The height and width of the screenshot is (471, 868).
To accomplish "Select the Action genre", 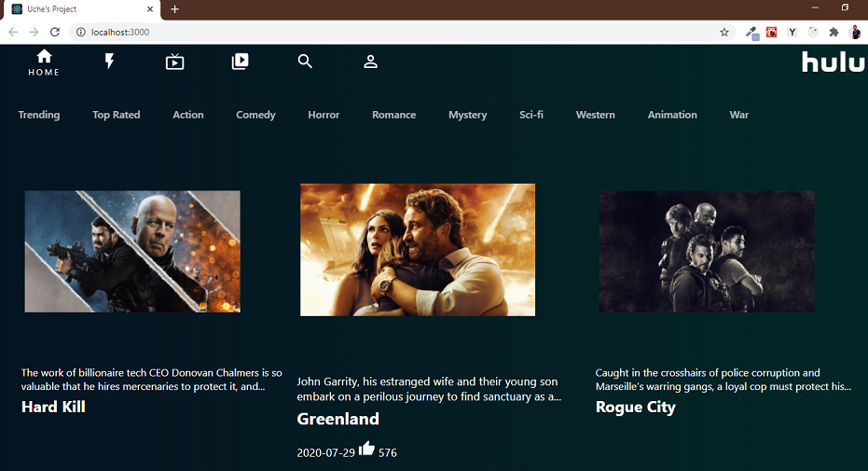I will (188, 115).
